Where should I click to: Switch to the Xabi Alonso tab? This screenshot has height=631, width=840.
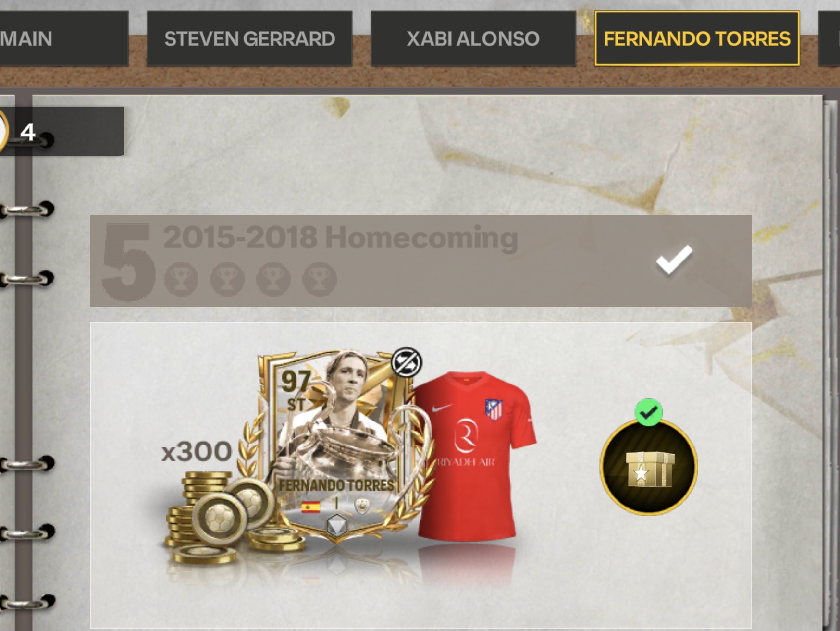click(x=473, y=38)
